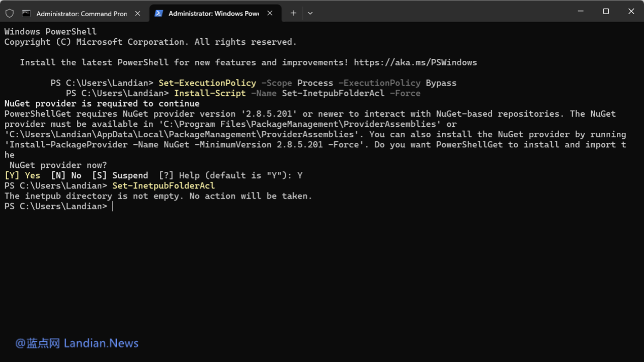This screenshot has width=644, height=362.
Task: Open the aka.ms/PSWindows link
Action: (x=415, y=62)
